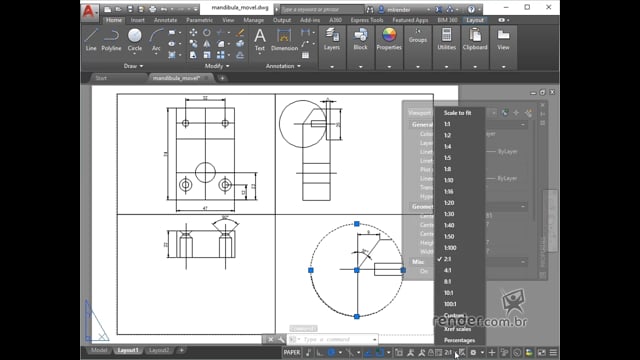Select the Dimension tool
Screen dimensions: 640x360
click(x=284, y=40)
